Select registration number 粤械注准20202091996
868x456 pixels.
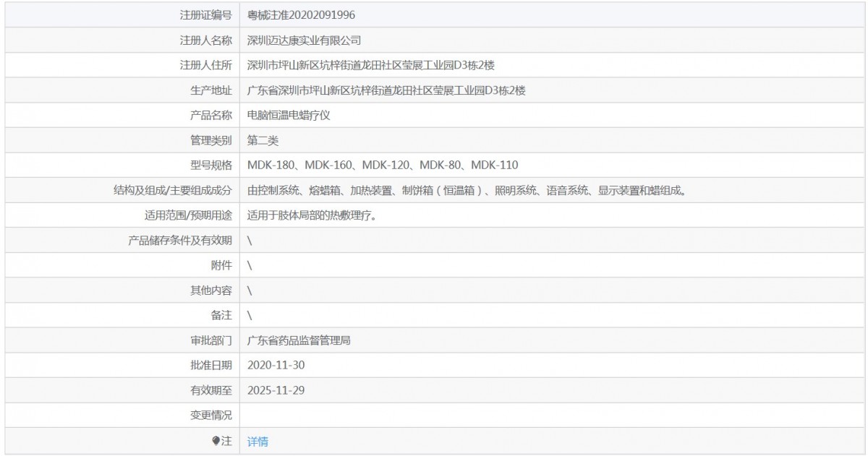pyautogui.click(x=301, y=15)
